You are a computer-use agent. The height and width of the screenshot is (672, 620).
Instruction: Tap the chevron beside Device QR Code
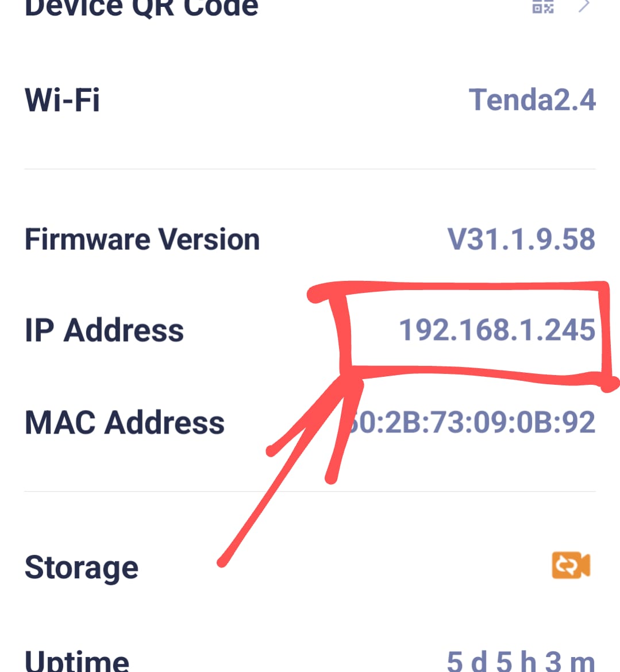tap(584, 6)
